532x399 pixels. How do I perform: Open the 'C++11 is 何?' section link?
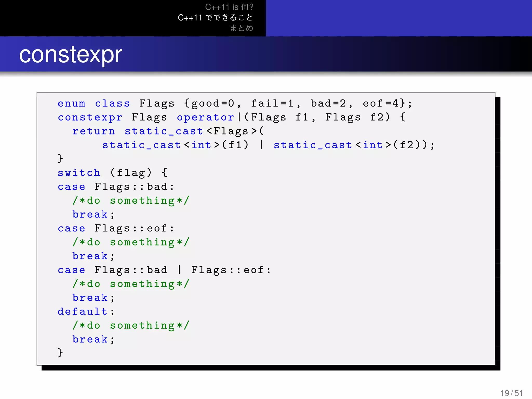point(229,7)
